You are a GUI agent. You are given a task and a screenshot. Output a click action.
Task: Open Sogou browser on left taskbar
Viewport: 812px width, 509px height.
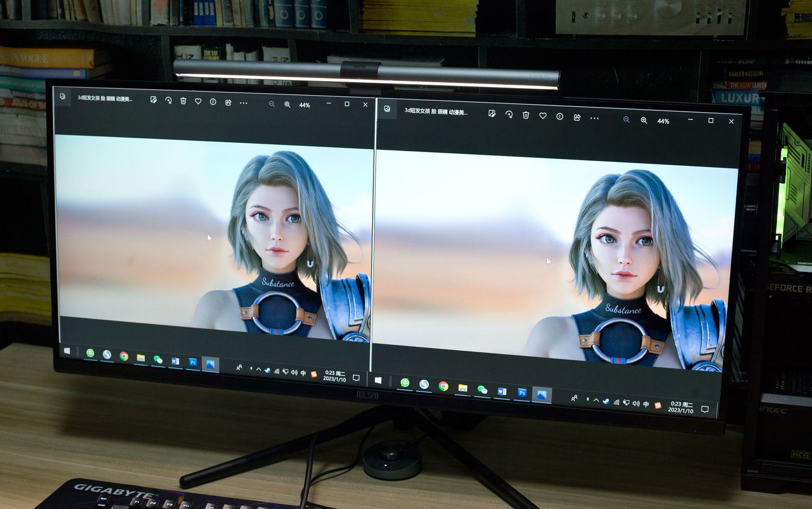pos(107,354)
